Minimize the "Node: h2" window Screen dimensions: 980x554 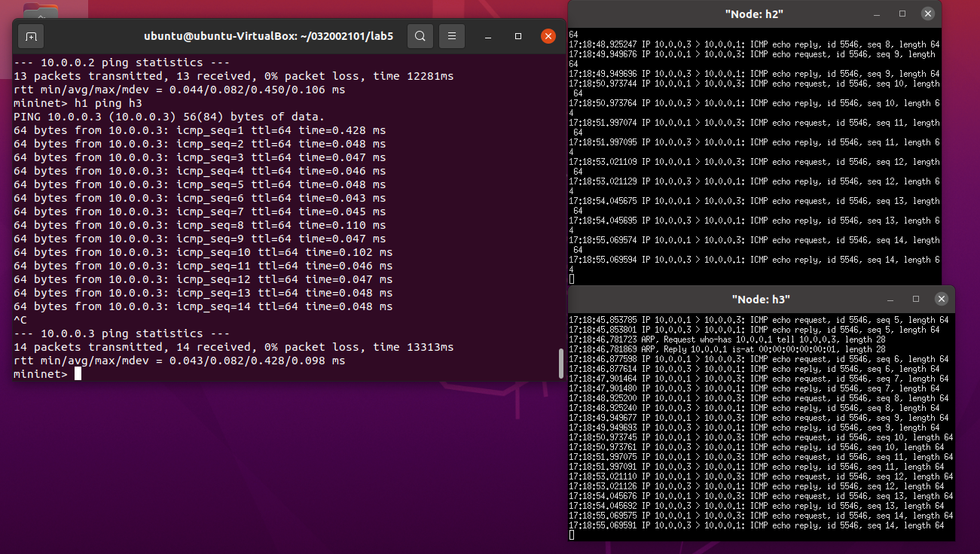click(877, 14)
